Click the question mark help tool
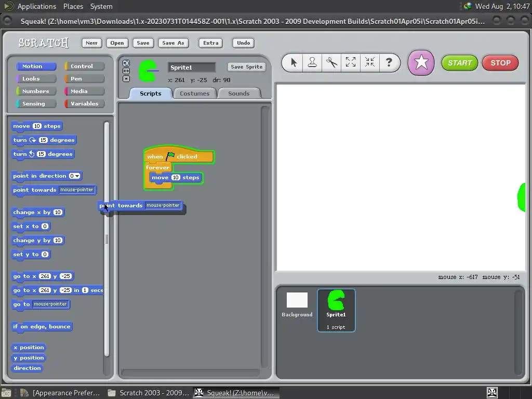532x399 pixels. point(389,62)
